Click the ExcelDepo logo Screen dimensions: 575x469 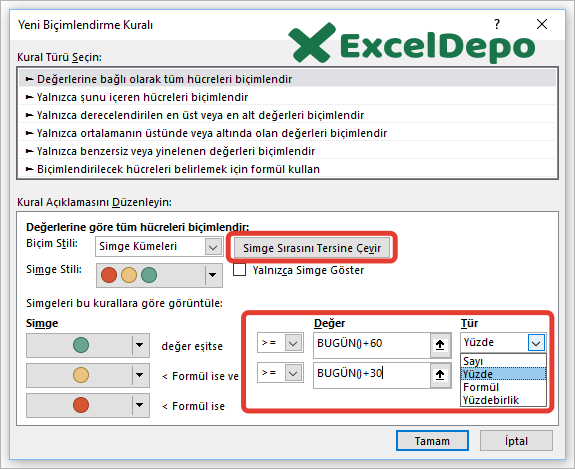click(x=411, y=44)
